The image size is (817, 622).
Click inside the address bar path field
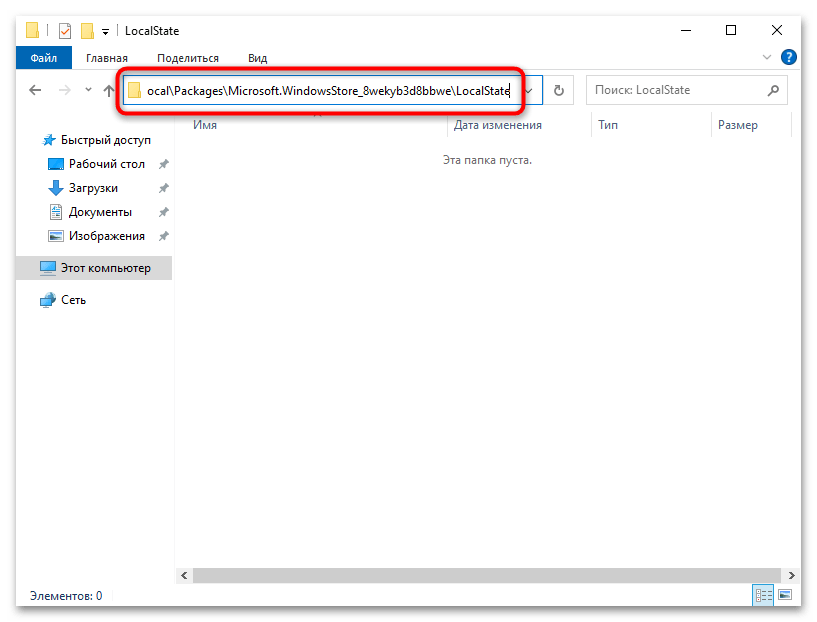(328, 91)
